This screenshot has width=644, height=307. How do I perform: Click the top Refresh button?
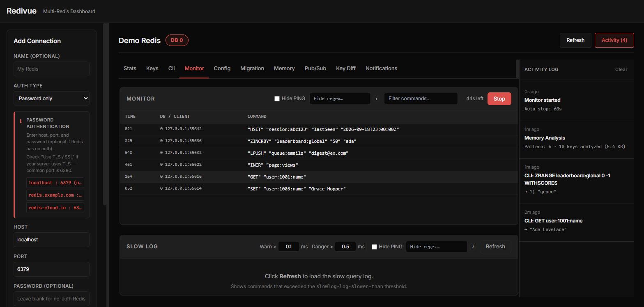click(575, 40)
